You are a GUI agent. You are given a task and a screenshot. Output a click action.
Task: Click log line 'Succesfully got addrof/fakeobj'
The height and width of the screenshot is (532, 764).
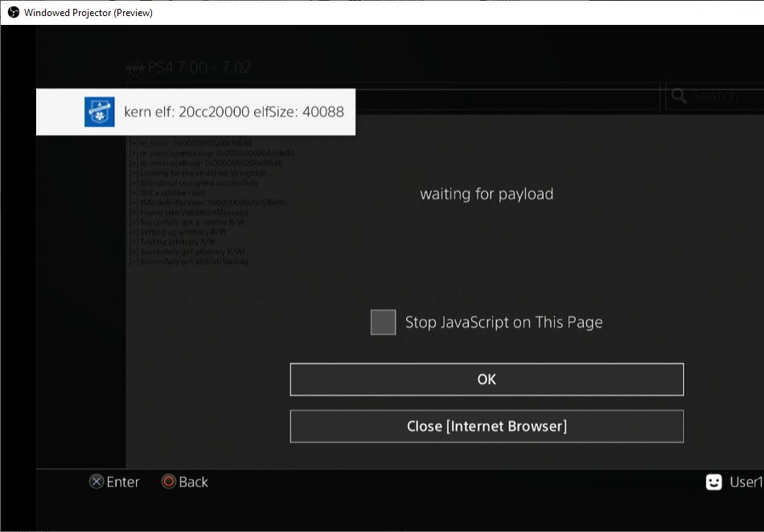click(x=189, y=262)
